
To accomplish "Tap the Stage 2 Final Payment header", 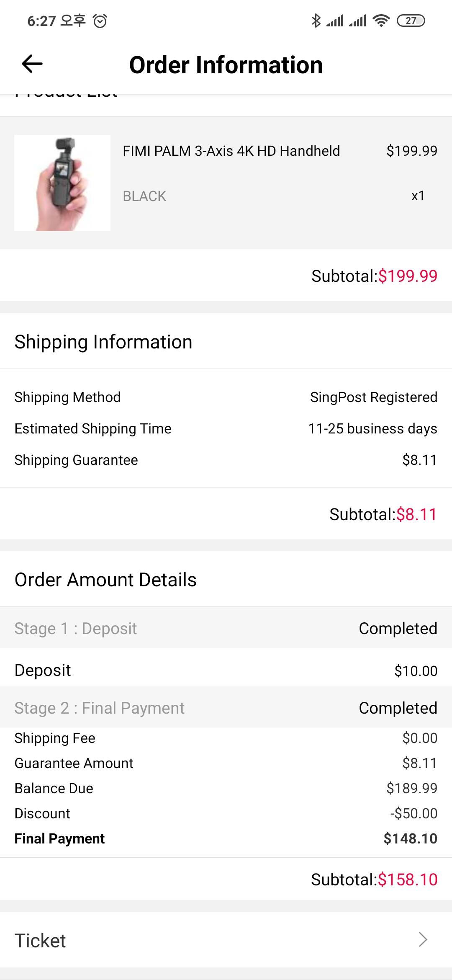I will tap(99, 708).
